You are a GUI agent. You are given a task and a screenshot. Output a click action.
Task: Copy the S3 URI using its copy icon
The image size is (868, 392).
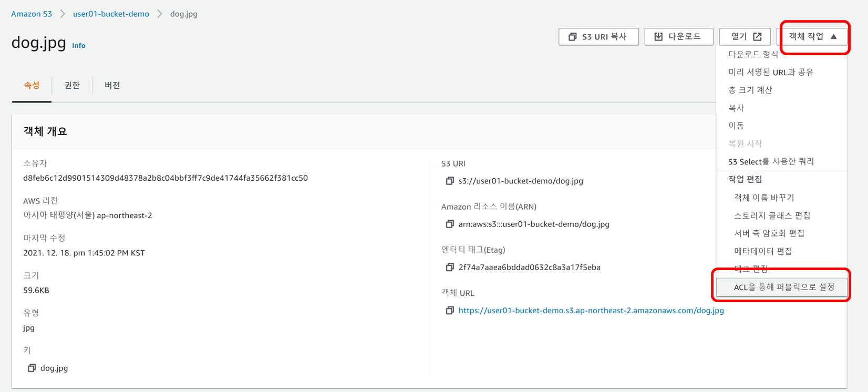(x=450, y=181)
